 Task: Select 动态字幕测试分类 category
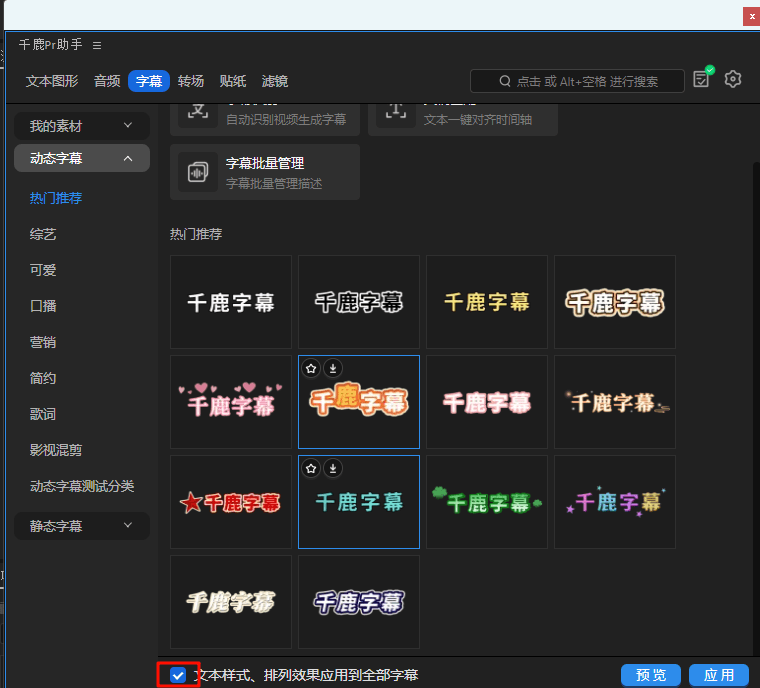[82, 486]
